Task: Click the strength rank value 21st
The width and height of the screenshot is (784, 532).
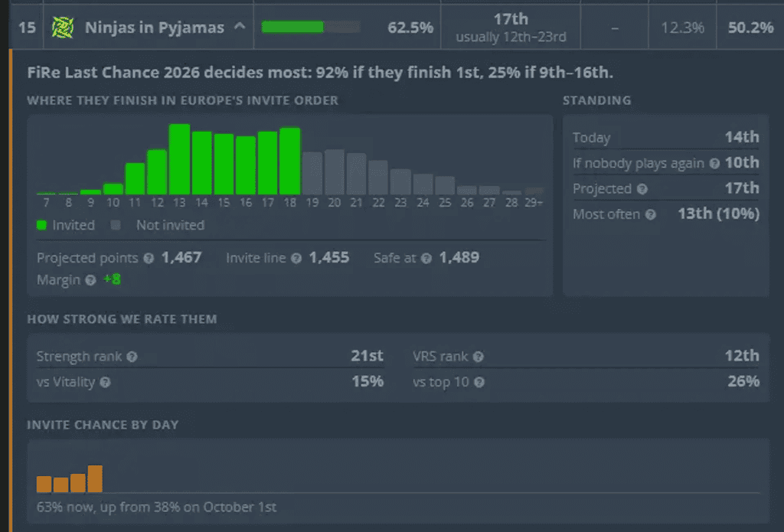Action: click(367, 355)
